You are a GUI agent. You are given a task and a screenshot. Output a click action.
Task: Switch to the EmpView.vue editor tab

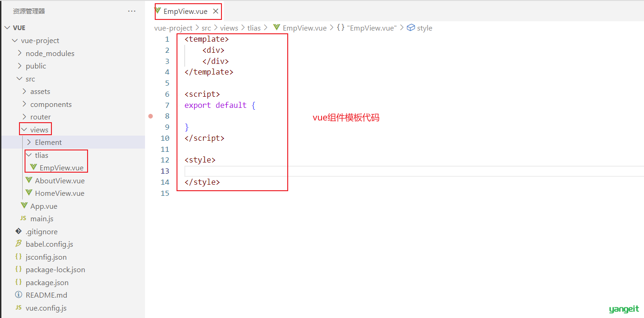tap(185, 11)
